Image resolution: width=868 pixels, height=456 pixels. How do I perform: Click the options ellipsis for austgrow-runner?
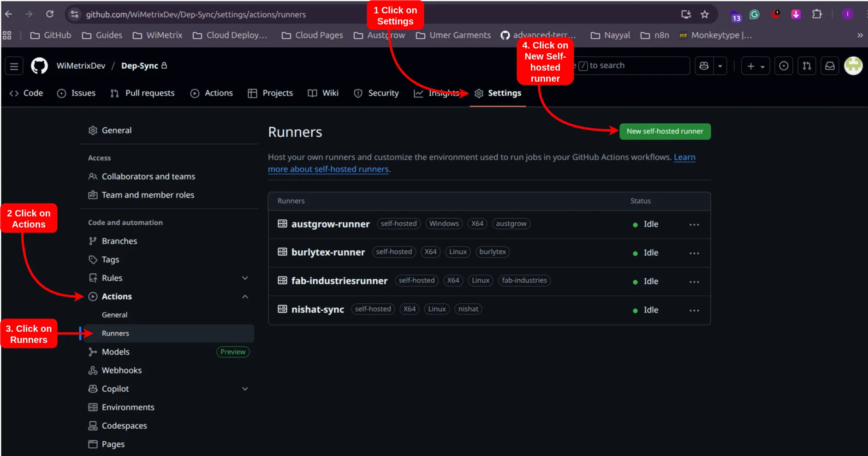(694, 224)
